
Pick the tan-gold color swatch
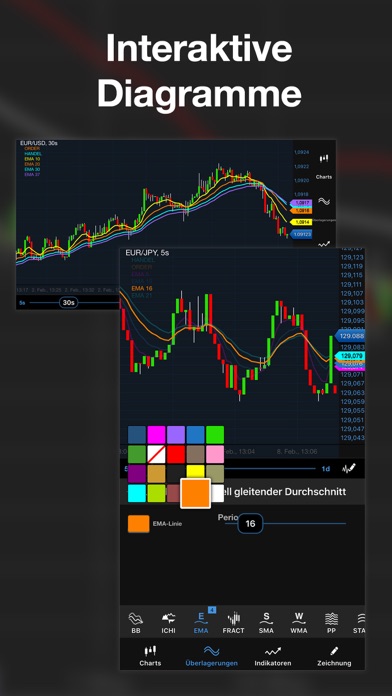tap(156, 474)
